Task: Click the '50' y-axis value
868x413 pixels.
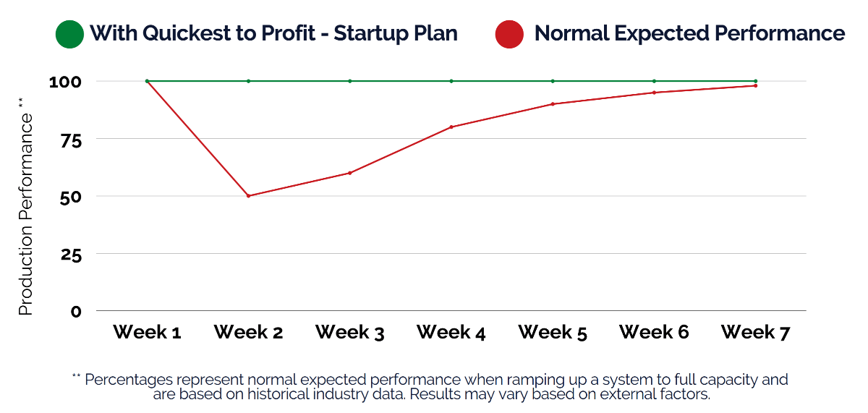Action: [69, 197]
